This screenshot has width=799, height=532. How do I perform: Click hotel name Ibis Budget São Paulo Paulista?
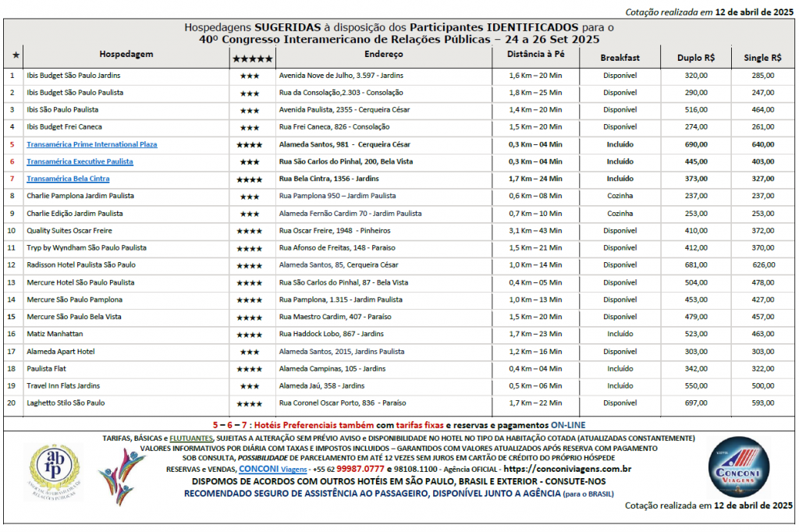[75, 93]
